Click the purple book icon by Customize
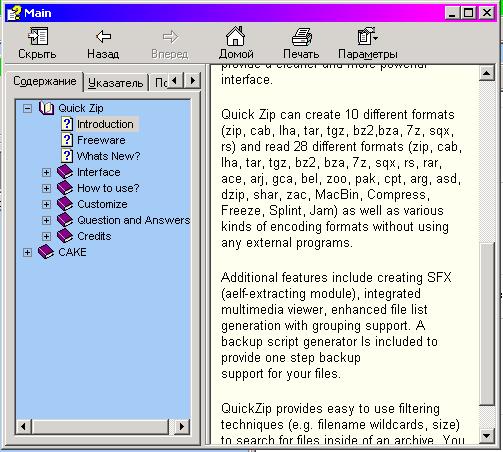This screenshot has width=503, height=452. 65,204
